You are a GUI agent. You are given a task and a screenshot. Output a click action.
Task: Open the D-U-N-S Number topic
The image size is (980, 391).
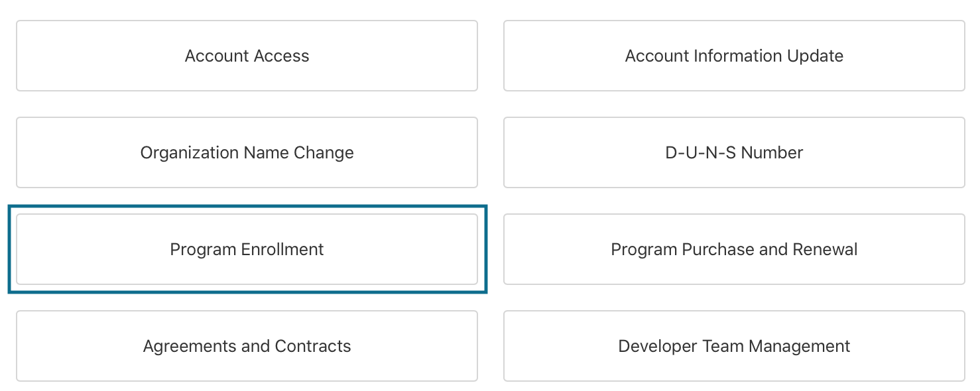click(x=734, y=152)
